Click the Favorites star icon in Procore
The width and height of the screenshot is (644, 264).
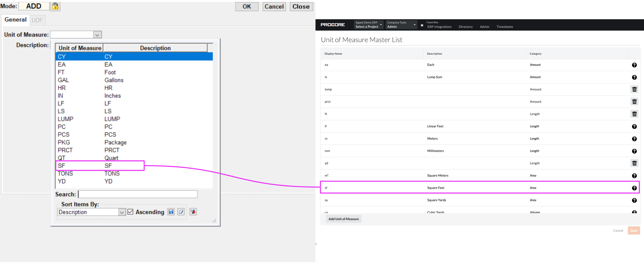point(422,25)
